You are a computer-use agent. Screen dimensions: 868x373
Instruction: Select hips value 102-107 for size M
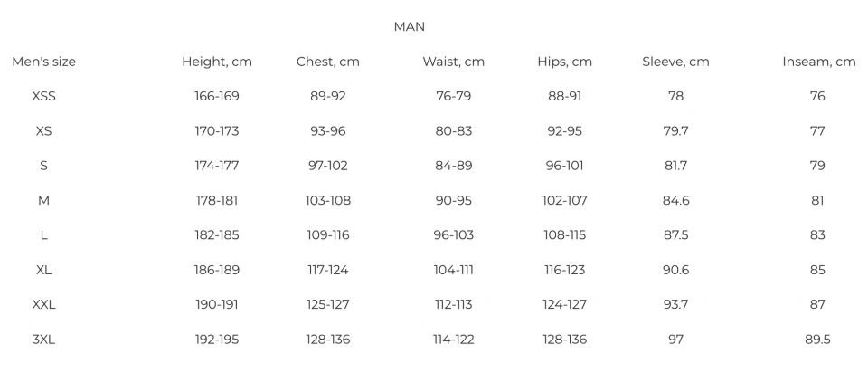coord(564,200)
